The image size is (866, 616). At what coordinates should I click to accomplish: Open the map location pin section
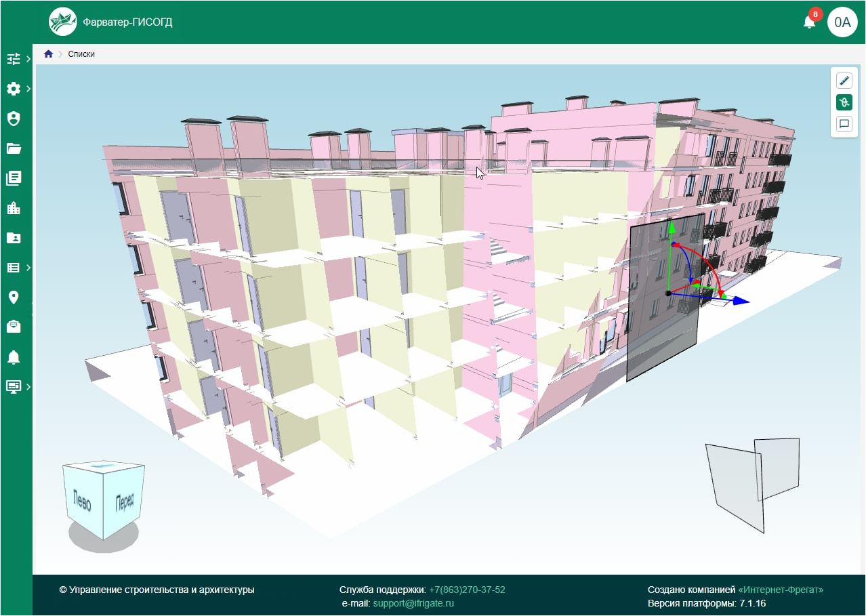14,297
